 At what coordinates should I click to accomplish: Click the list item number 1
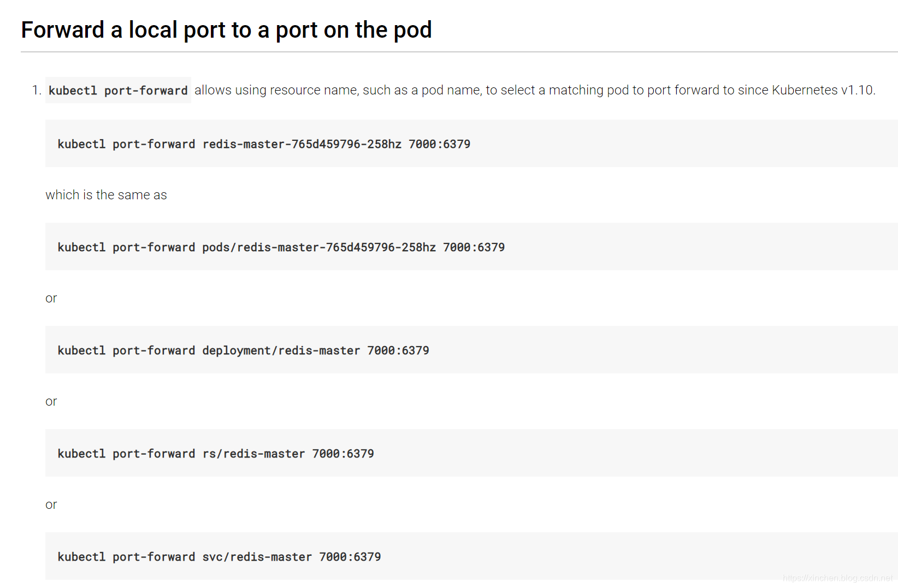(36, 90)
